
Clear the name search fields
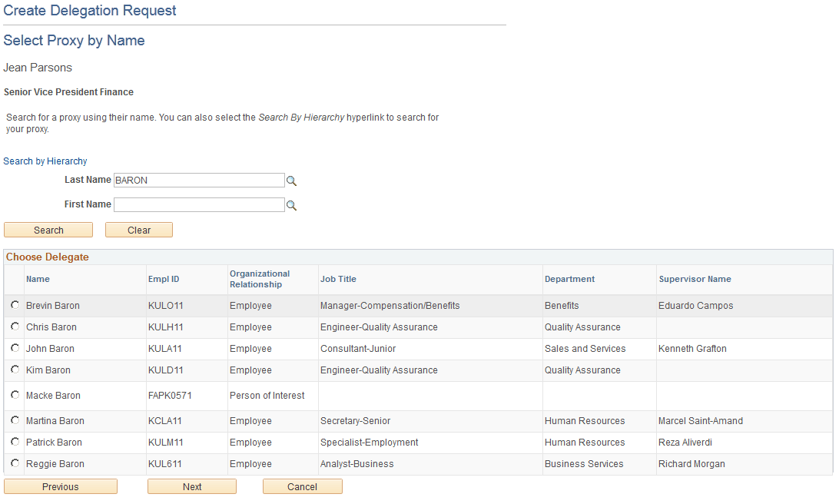point(138,230)
